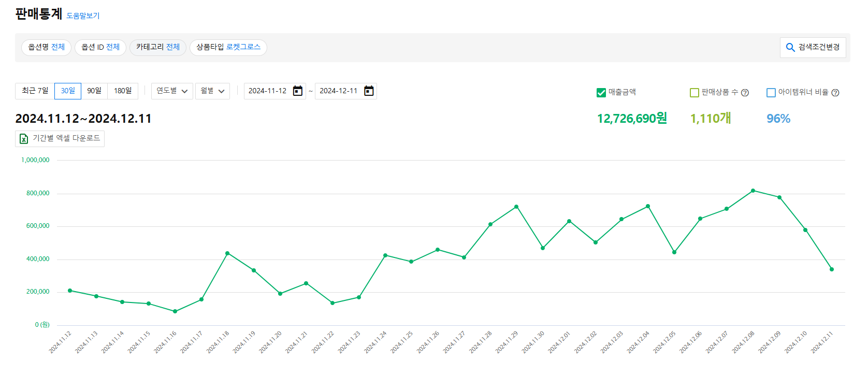Expand the 연도별 dropdown
Screen dimensions: 868x375
[x=172, y=91]
